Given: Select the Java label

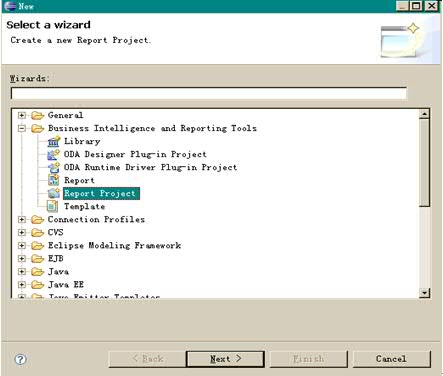Looking at the screenshot, I should coord(58,272).
